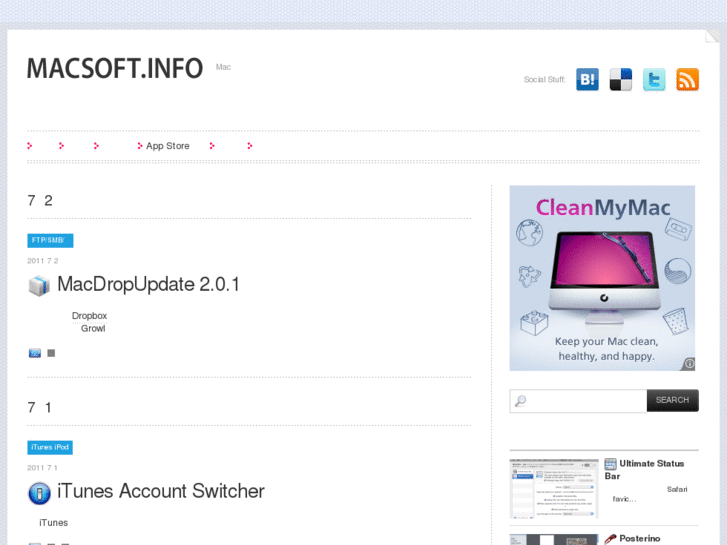Select the iTunes iPod category tag
Image resolution: width=727 pixels, height=545 pixels.
pos(50,447)
